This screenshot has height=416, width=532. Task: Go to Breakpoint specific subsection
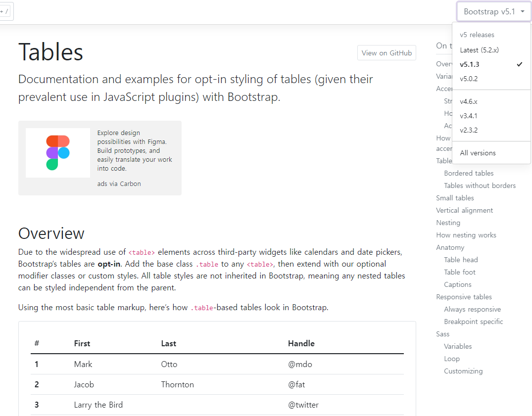pos(473,322)
